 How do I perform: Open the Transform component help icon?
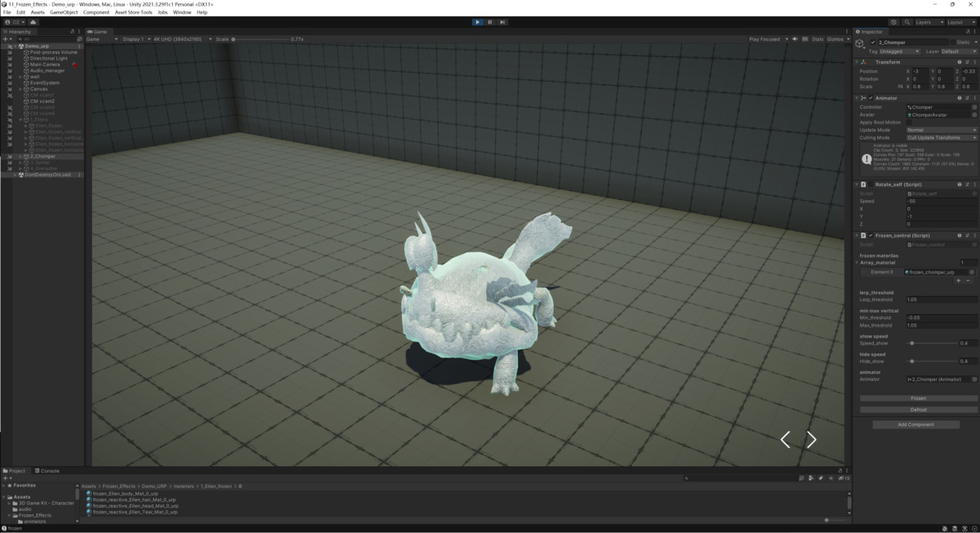[960, 62]
